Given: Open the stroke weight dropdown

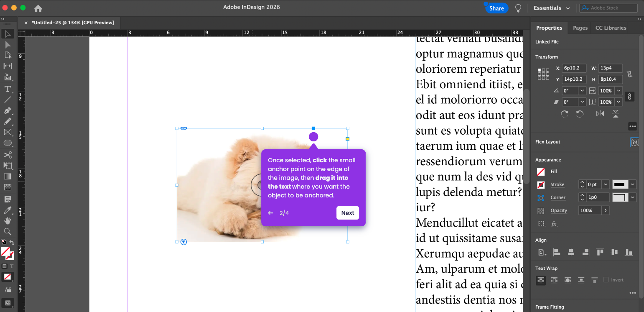Looking at the screenshot, I should 606,184.
